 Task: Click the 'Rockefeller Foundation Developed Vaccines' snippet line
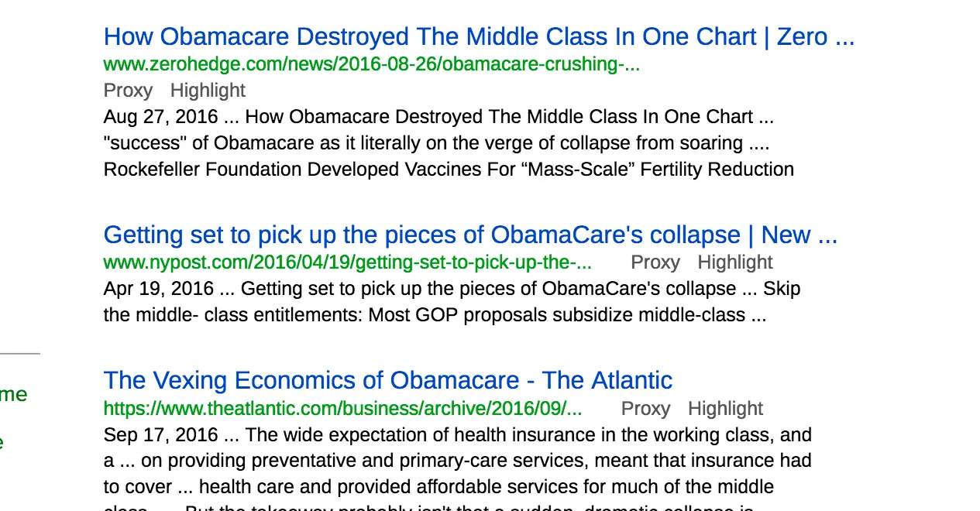coord(449,170)
